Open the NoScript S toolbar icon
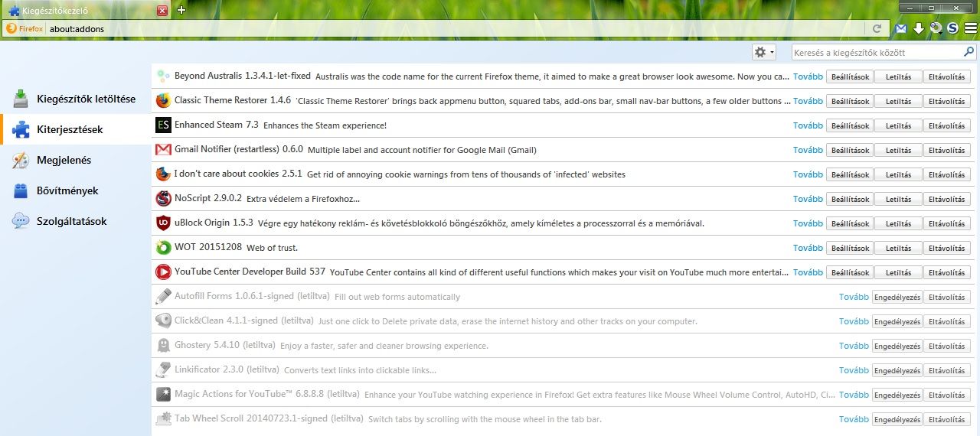Screen dimensions: 980x436 tap(953, 28)
